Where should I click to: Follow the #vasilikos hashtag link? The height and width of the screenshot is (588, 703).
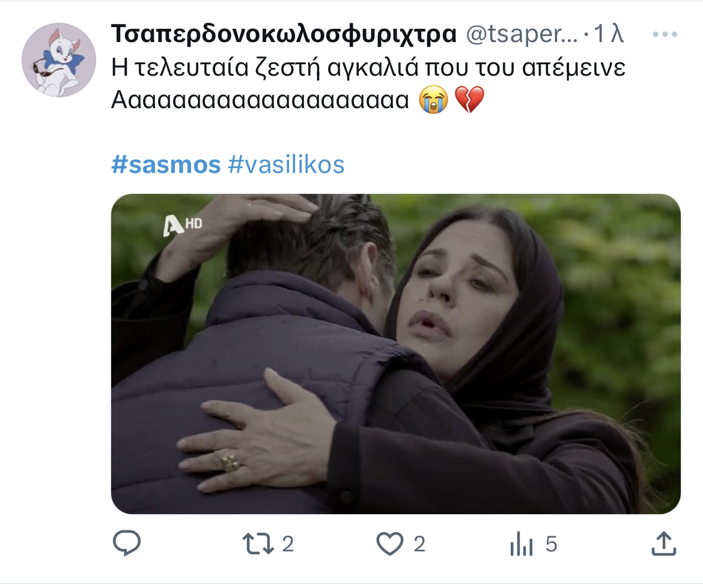tap(286, 165)
